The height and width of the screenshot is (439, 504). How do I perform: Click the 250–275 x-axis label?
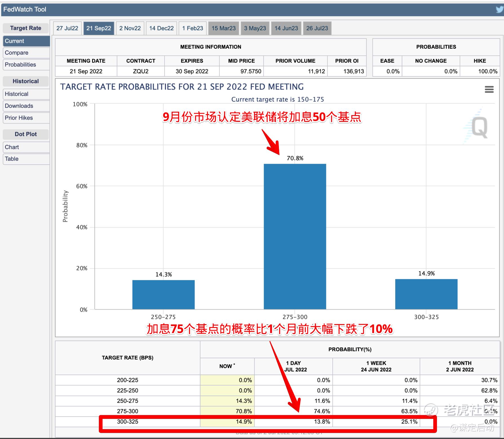tap(163, 317)
